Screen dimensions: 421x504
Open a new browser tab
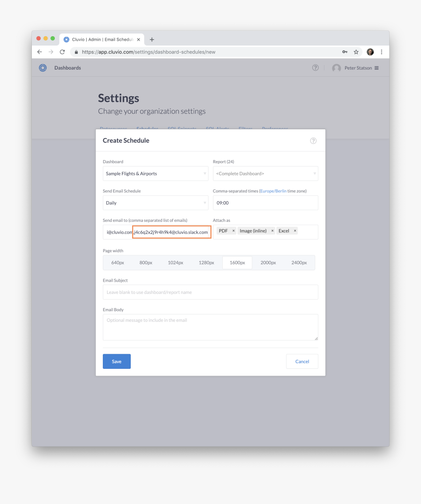coord(152,40)
